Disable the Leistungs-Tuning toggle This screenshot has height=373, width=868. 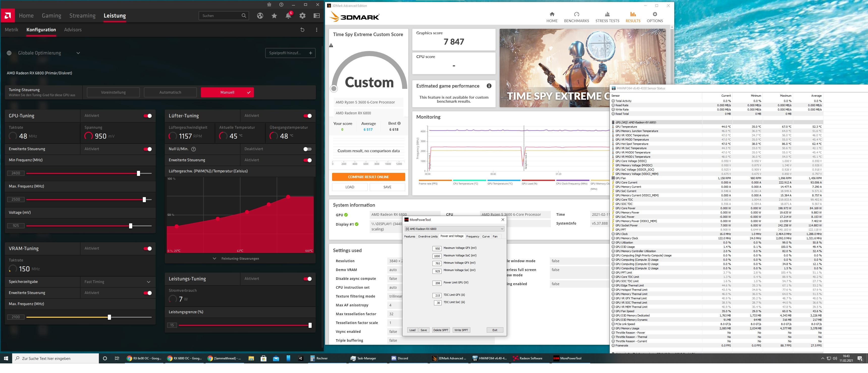pyautogui.click(x=308, y=279)
